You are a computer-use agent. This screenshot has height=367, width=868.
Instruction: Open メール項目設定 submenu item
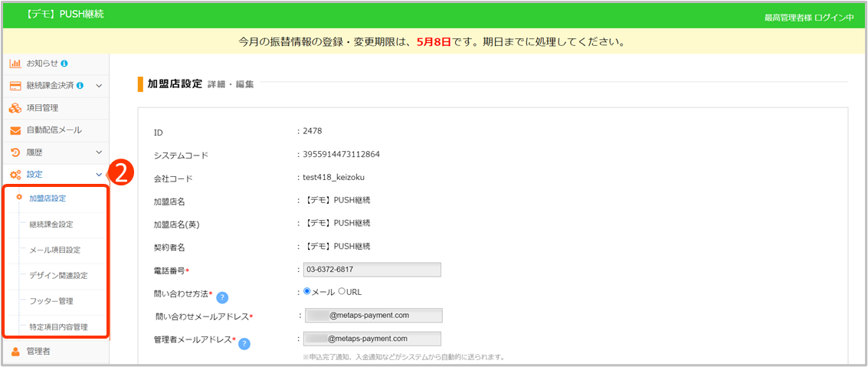(54, 250)
